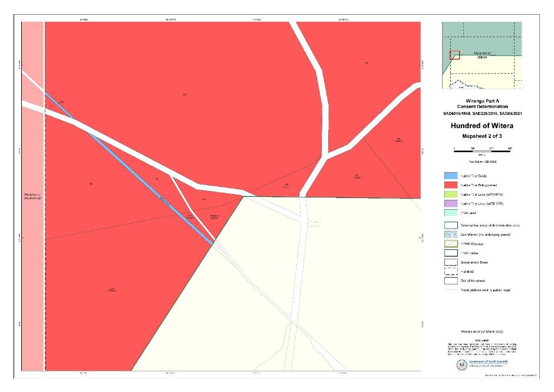Click the NPWA Reserve legend symbol
The height and width of the screenshot is (392, 554).
(x=451, y=243)
